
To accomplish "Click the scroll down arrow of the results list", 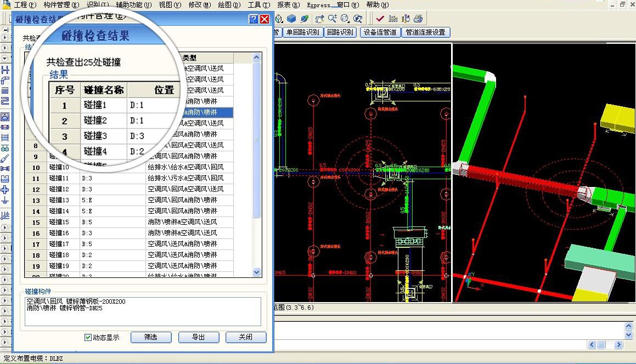I will (256, 272).
